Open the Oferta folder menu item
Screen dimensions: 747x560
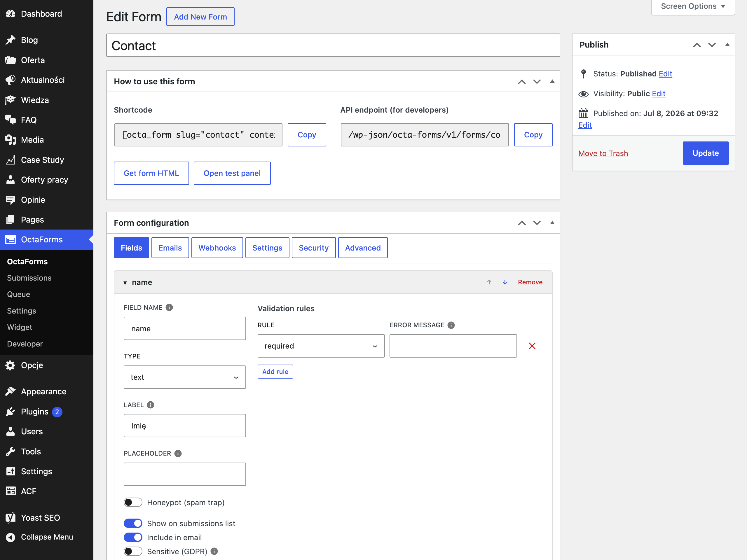click(47, 60)
